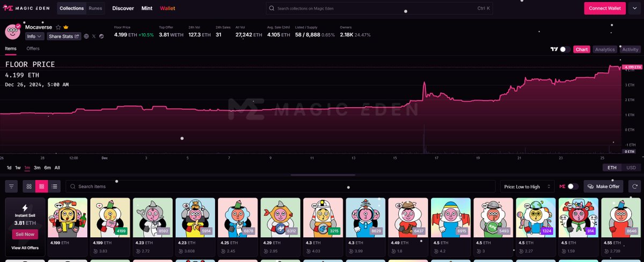This screenshot has height=262, width=644.
Task: Toggle the TradingView chart switch
Action: pos(565,49)
